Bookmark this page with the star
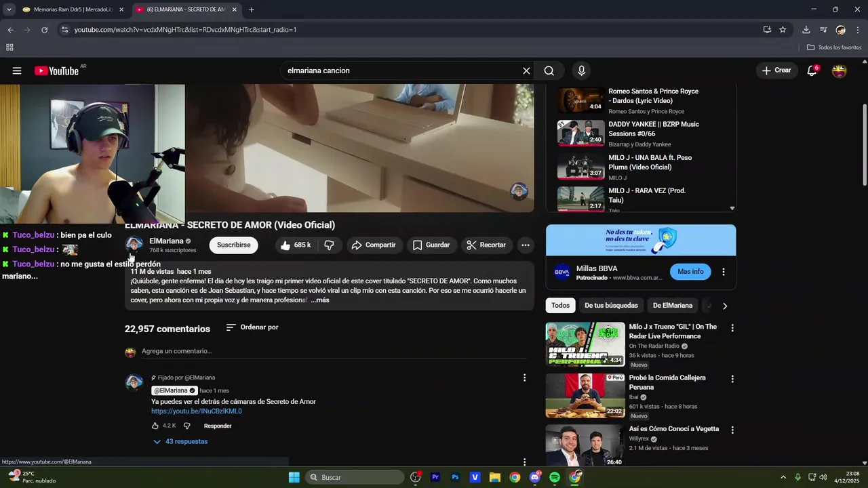 pos(783,30)
